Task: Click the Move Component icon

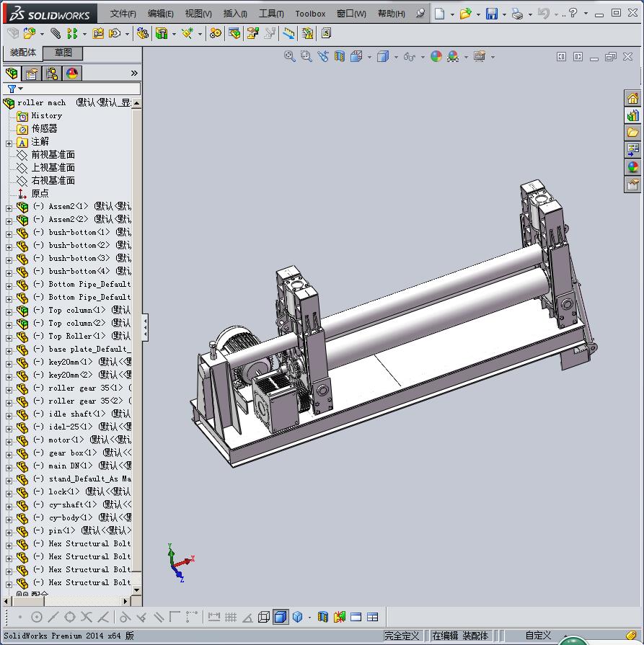Action: pos(115,33)
